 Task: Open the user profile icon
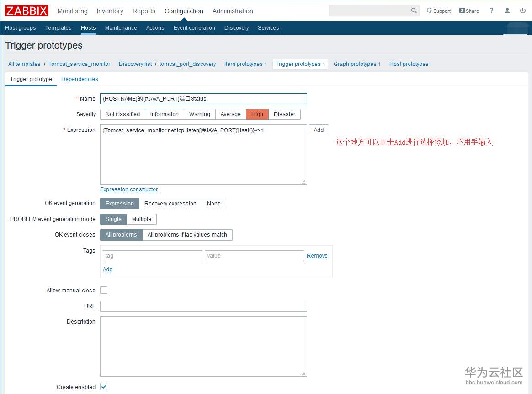coord(507,11)
